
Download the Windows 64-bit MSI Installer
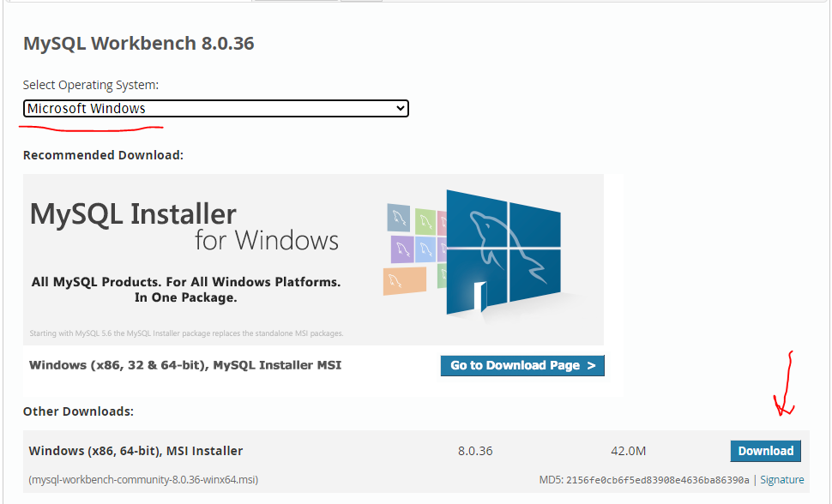766,451
